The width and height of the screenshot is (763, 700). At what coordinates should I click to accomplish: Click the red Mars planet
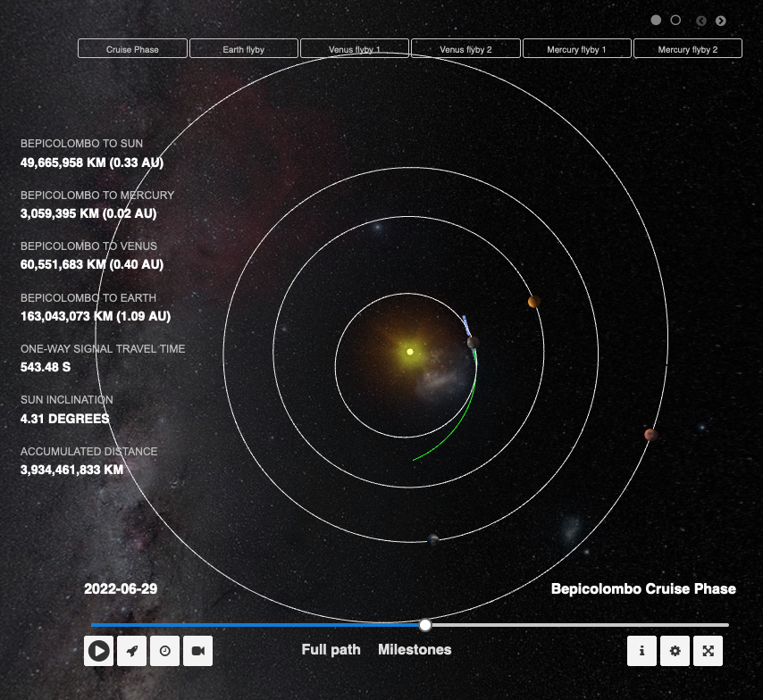click(650, 435)
